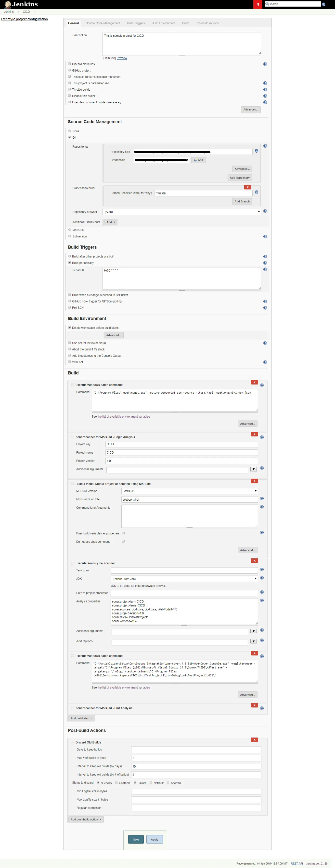Click the Jenkins logo in the header
This screenshot has width=335, height=868.
21,4
